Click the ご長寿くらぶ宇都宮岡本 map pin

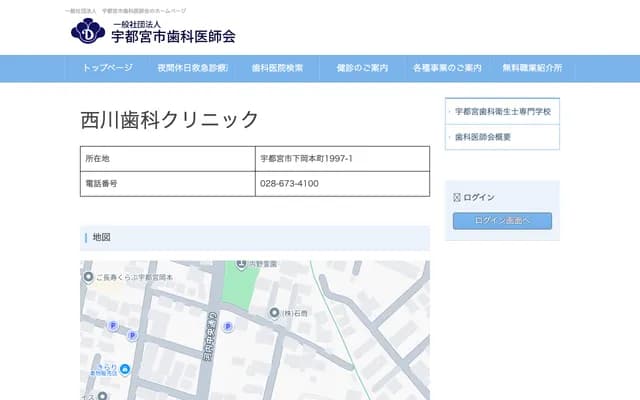coord(89,276)
